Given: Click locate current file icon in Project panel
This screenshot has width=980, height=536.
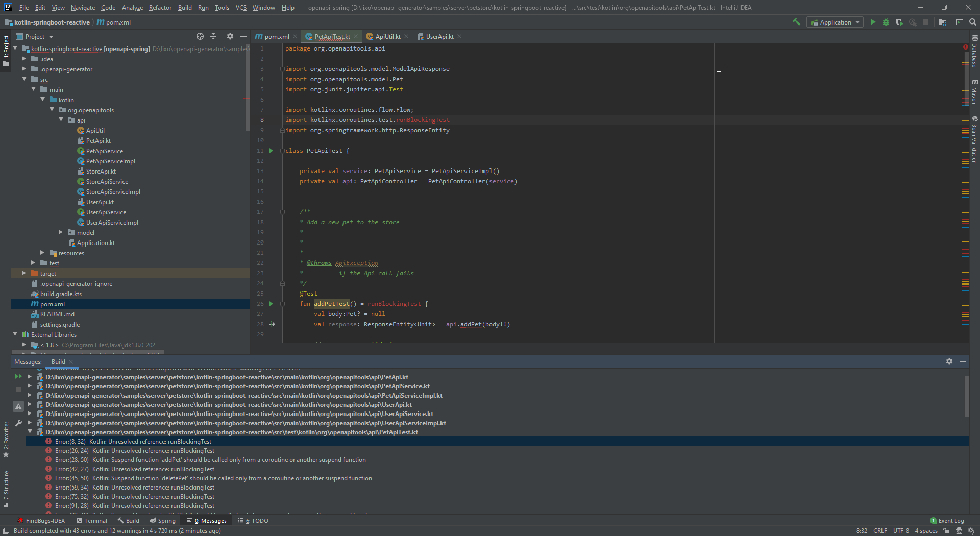Looking at the screenshot, I should click(x=200, y=36).
